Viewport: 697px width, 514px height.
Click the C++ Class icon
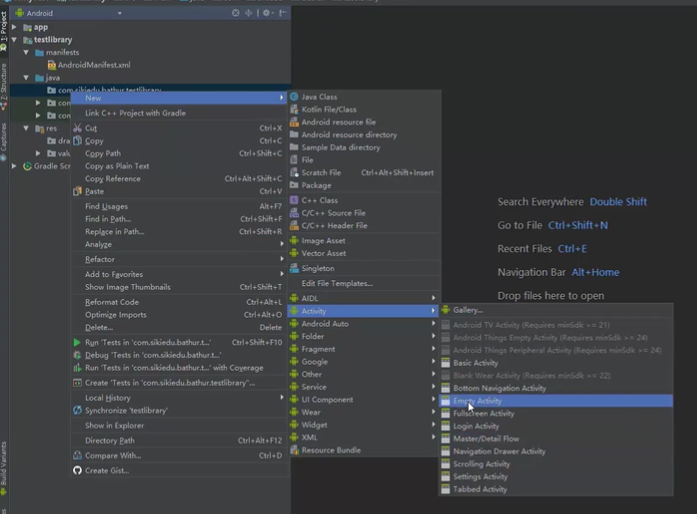(x=294, y=200)
